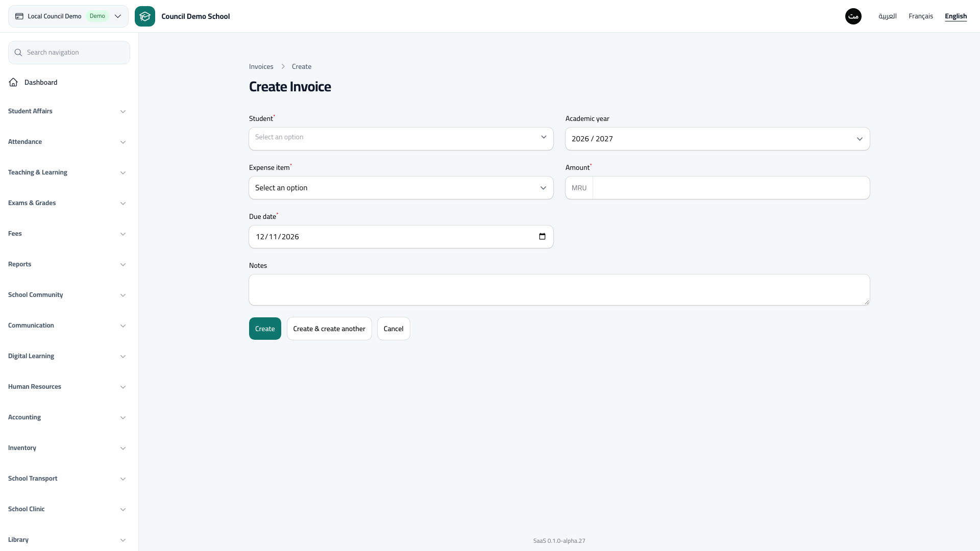980x551 pixels.
Task: Expand the Human Resources group
Action: pos(67,387)
